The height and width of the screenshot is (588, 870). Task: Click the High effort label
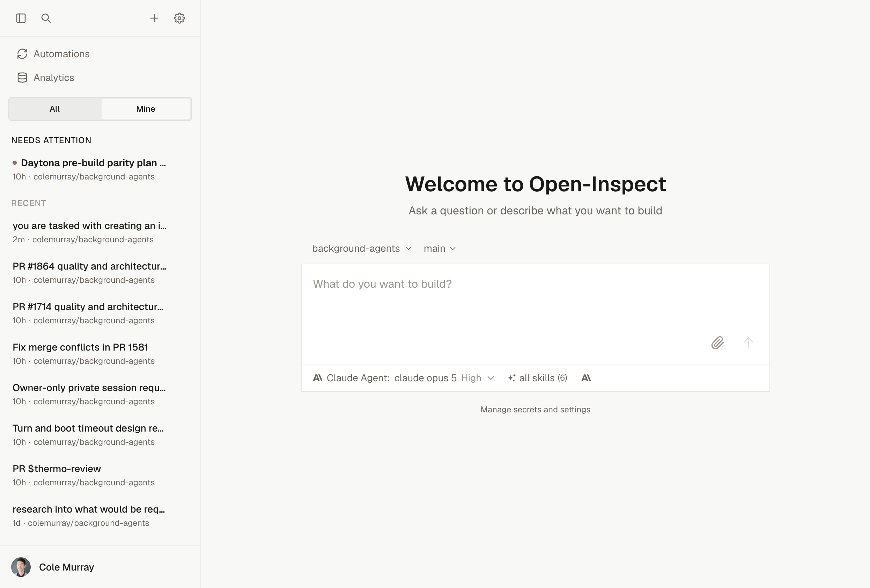tap(471, 378)
